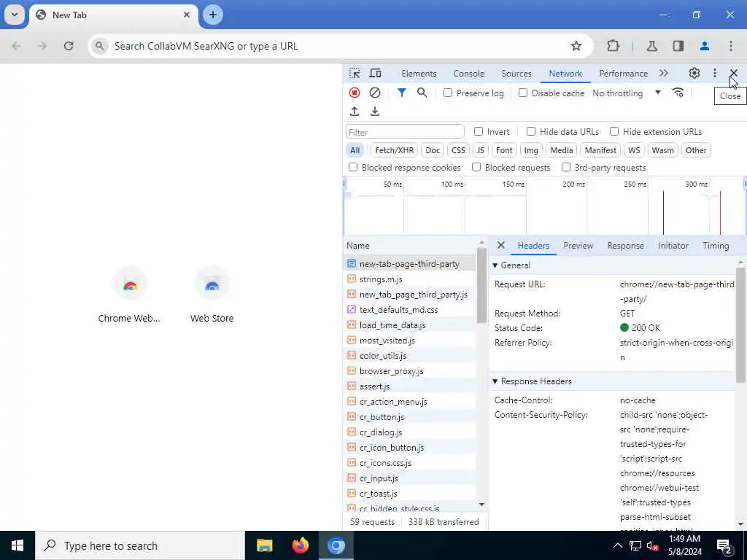Viewport: 747px width, 560px height.
Task: Check Blocked requests
Action: [x=476, y=167]
